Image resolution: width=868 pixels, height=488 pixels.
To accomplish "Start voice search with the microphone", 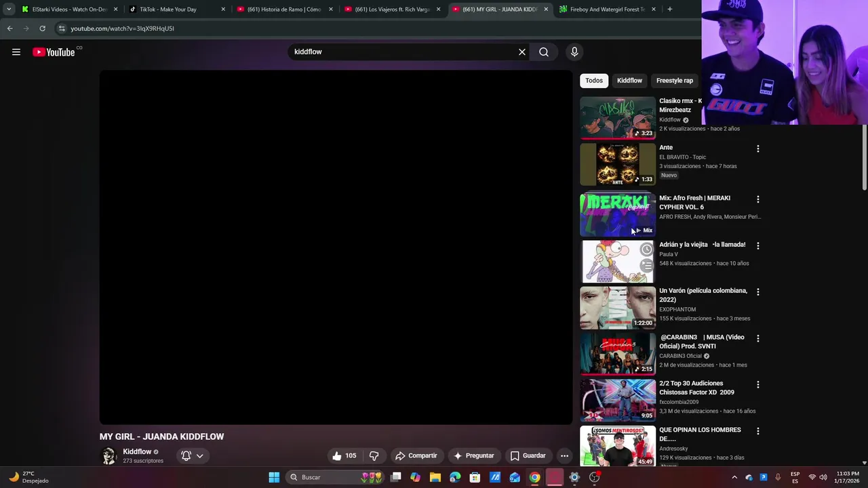I will [574, 52].
